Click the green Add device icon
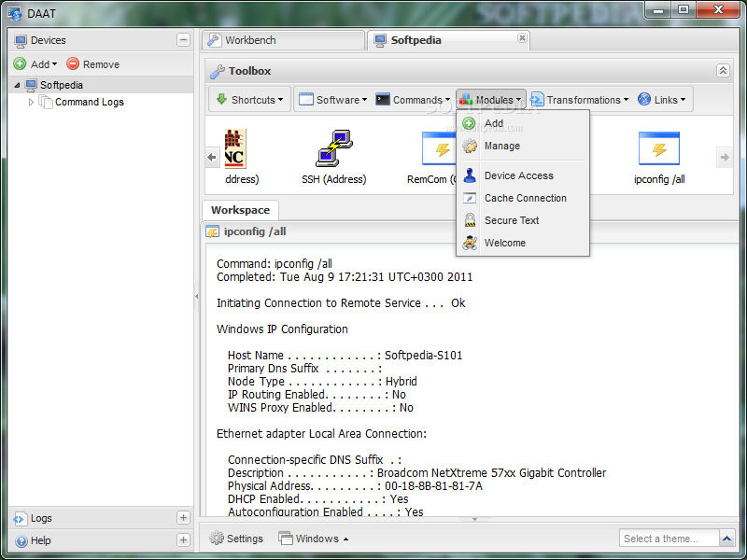Image resolution: width=747 pixels, height=560 pixels. pos(20,63)
